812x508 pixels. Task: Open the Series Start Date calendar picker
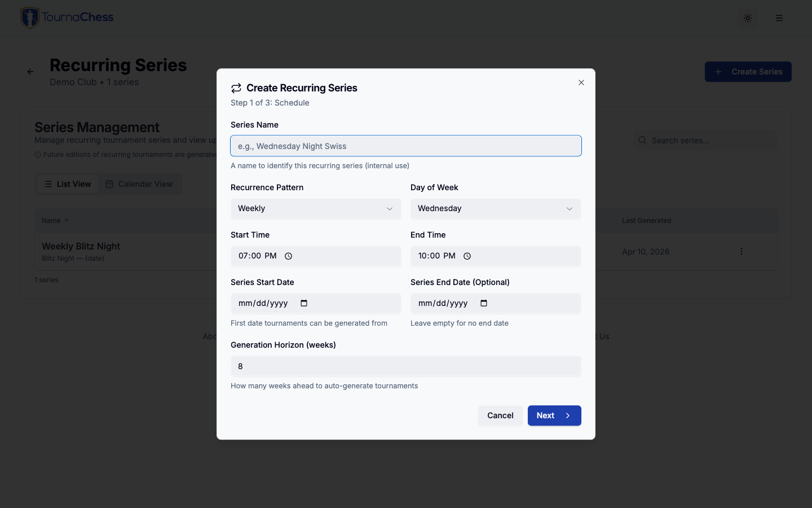[x=304, y=304]
